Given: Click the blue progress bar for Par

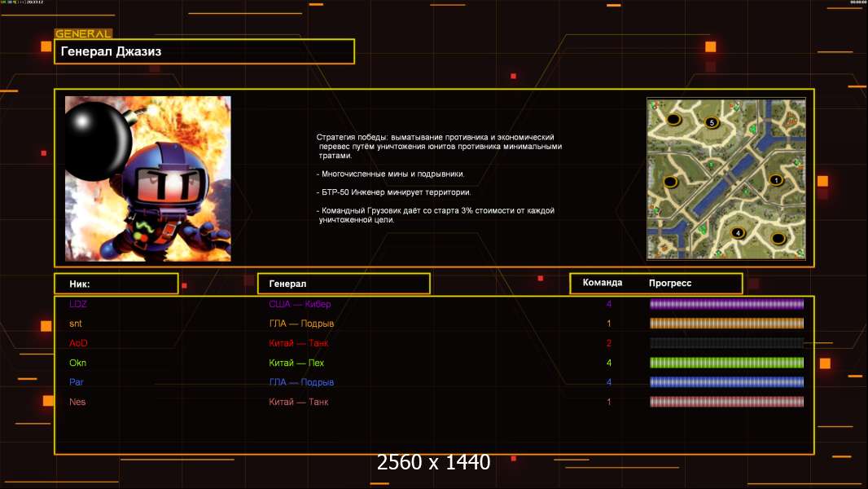Looking at the screenshot, I should (726, 382).
